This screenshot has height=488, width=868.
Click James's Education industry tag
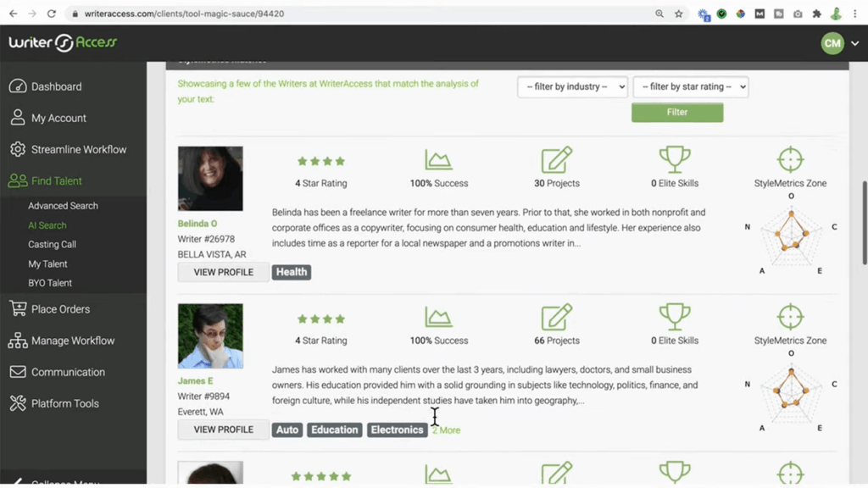pos(334,430)
